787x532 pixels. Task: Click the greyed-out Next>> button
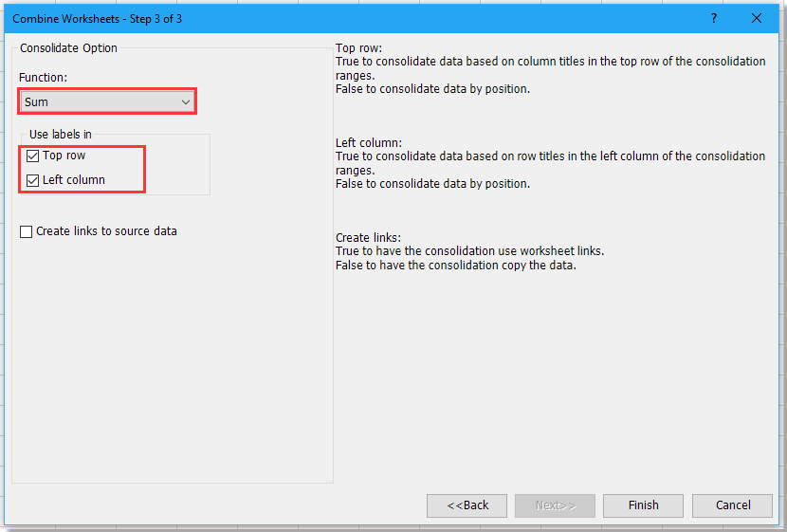(x=555, y=505)
